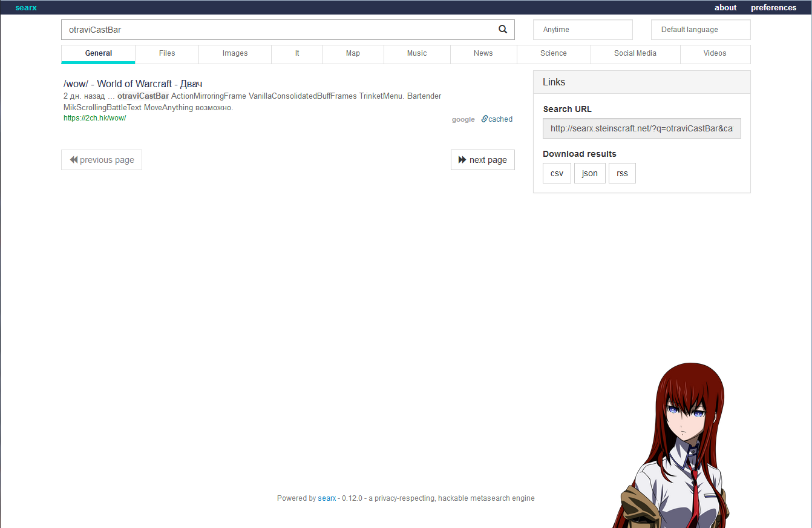812x528 pixels.
Task: Click the magnifying glass search icon
Action: click(503, 29)
